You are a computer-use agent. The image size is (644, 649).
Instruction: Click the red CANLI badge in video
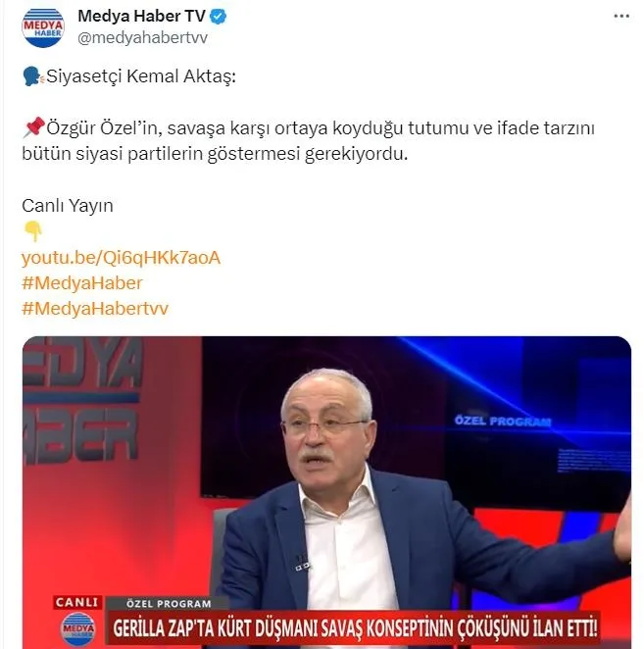click(77, 602)
